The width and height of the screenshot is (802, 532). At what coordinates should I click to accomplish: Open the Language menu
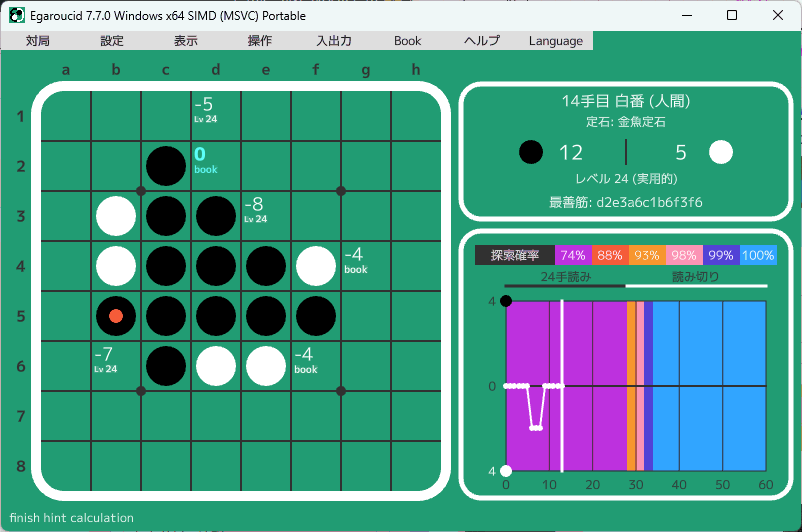[x=556, y=41]
